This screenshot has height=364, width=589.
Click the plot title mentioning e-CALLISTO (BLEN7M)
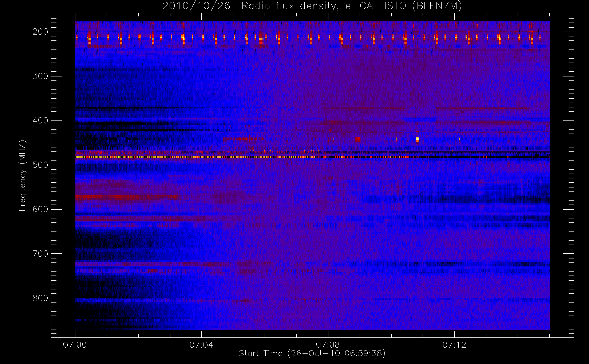point(312,6)
